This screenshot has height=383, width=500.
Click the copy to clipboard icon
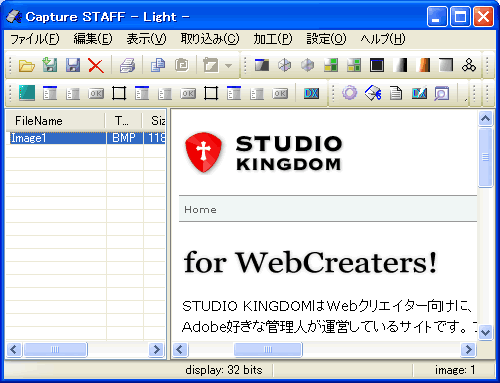coord(158,65)
